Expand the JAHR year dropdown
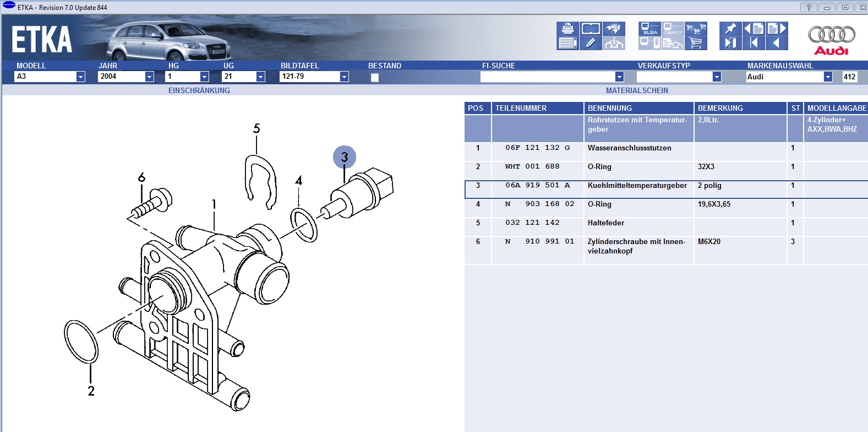Viewport: 868px width, 432px height. pos(149,77)
